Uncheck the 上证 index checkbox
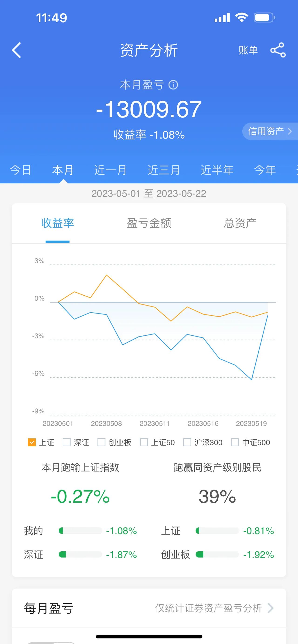Screen dimensions: 298x644 tap(31, 442)
